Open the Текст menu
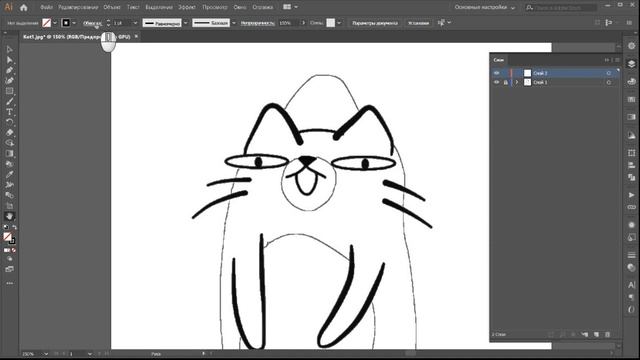640x360 pixels. [133, 7]
